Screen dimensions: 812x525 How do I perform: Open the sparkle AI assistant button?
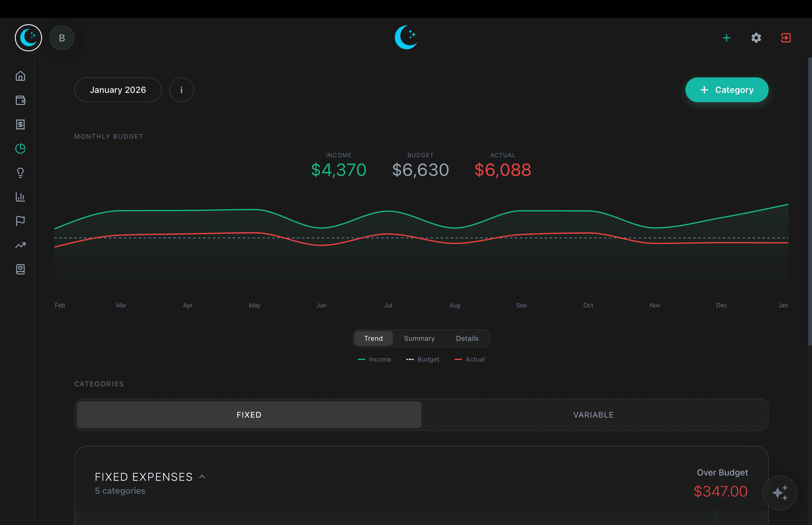pos(780,492)
